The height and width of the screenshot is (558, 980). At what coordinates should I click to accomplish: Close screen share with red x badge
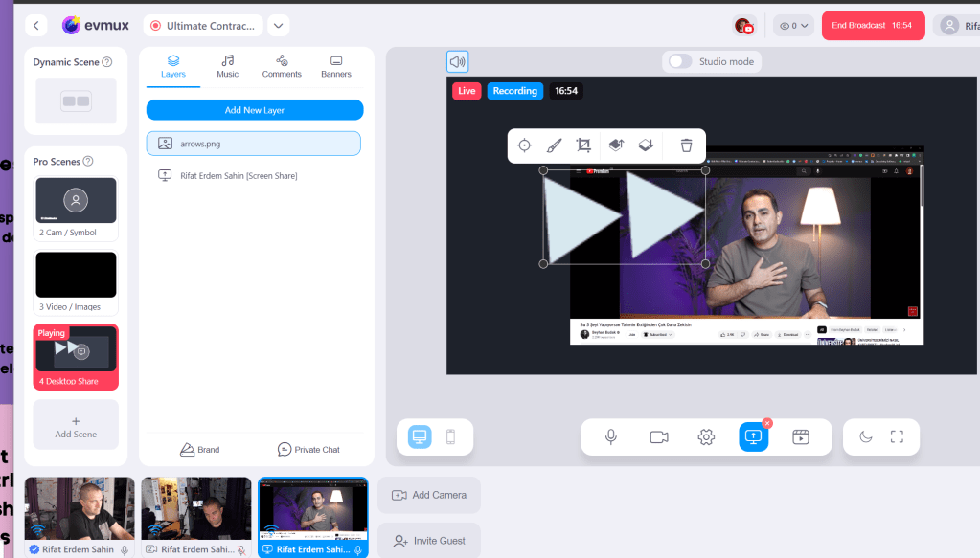tap(767, 423)
